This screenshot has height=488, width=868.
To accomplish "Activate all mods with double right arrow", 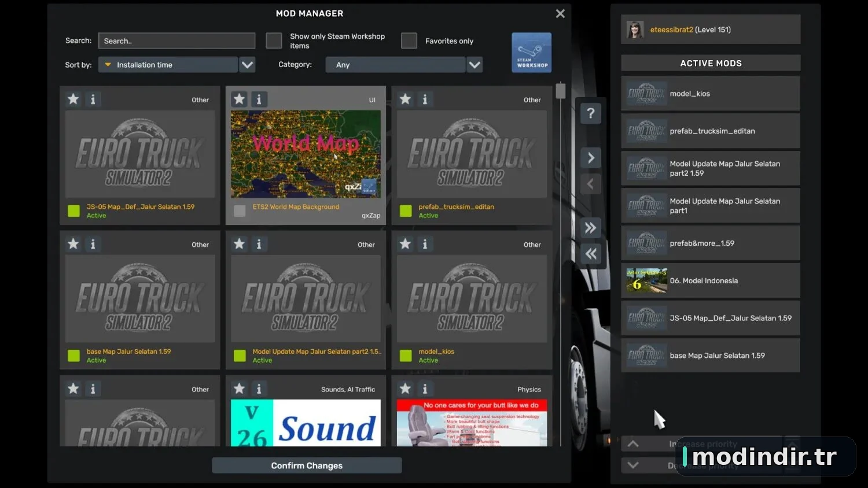I will [x=590, y=227].
